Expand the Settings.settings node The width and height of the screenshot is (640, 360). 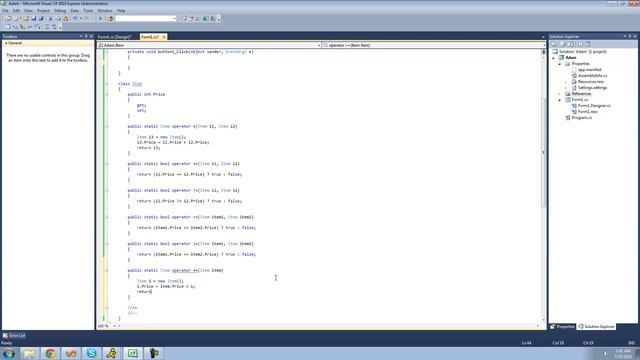pyautogui.click(x=566, y=88)
